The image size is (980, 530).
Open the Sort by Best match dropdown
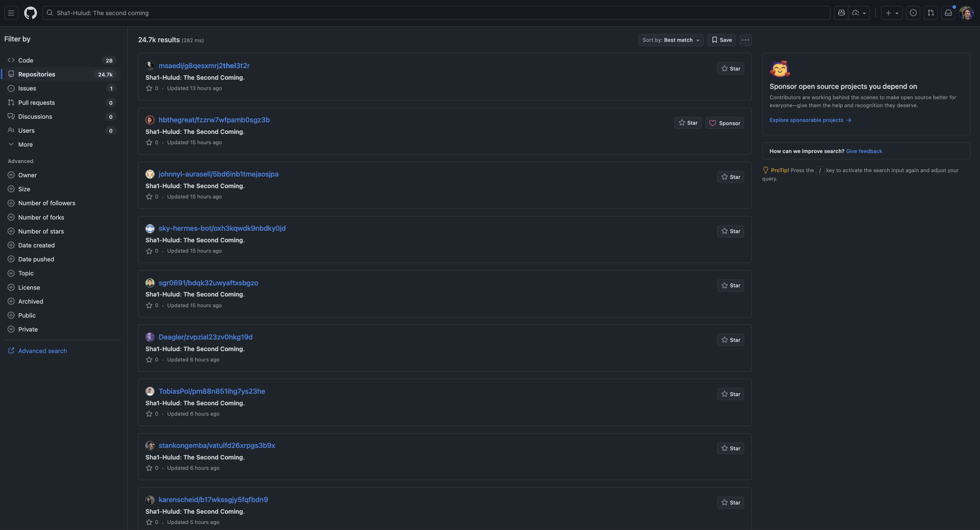670,40
